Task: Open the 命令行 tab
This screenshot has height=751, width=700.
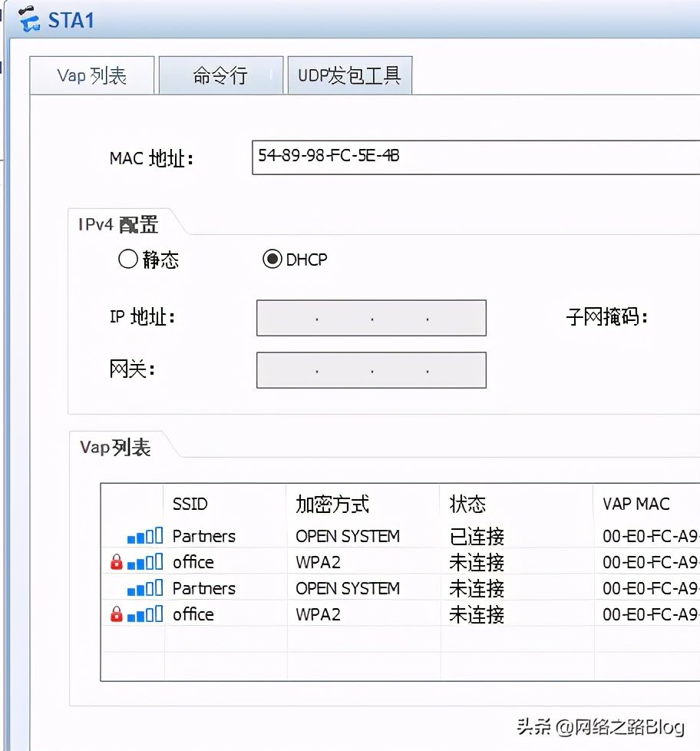Action: [x=220, y=76]
